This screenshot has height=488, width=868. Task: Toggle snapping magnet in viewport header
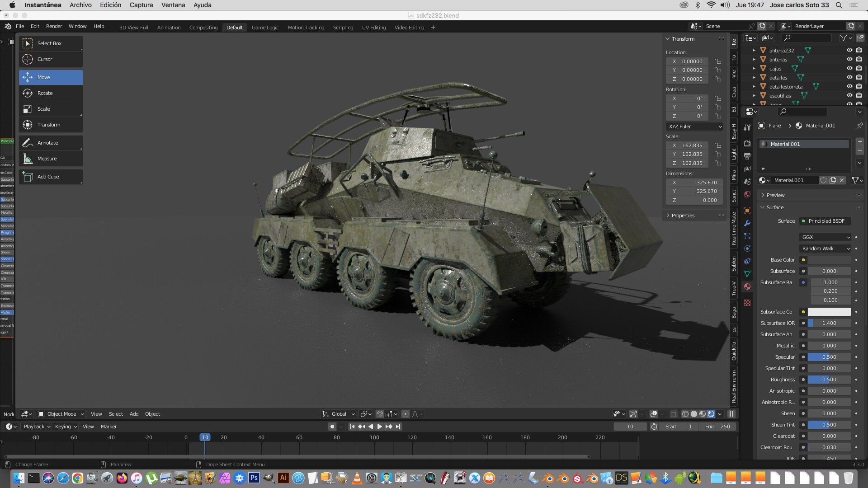coord(380,414)
